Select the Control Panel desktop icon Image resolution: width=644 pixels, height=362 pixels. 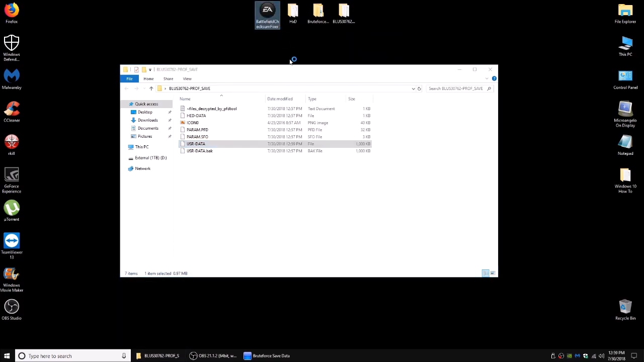[x=625, y=79]
